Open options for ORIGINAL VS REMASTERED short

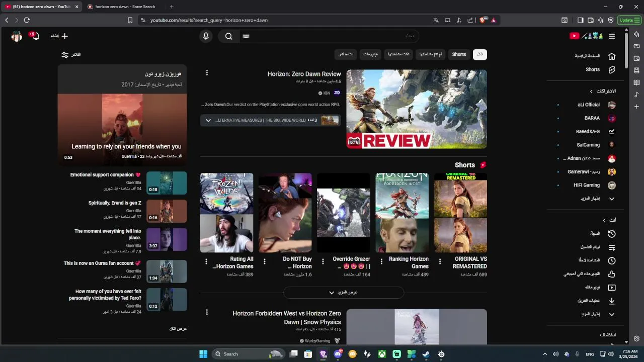(x=440, y=261)
